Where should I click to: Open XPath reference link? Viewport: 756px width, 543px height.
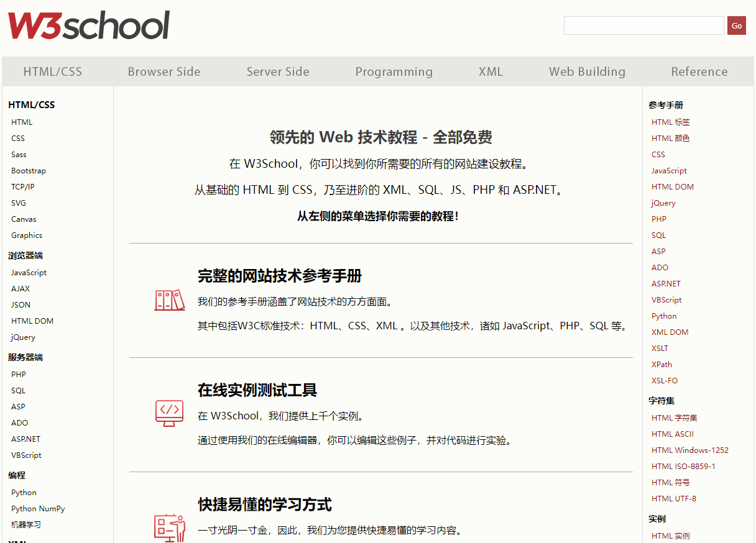tap(662, 365)
